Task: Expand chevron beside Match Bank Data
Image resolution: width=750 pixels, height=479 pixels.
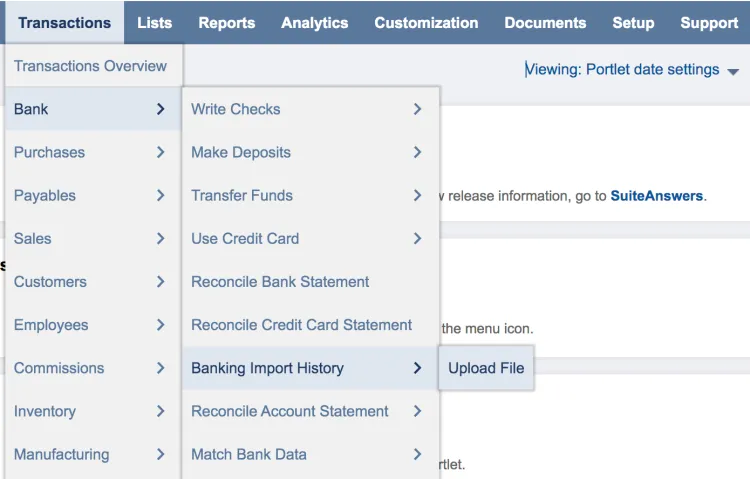Action: coord(418,454)
